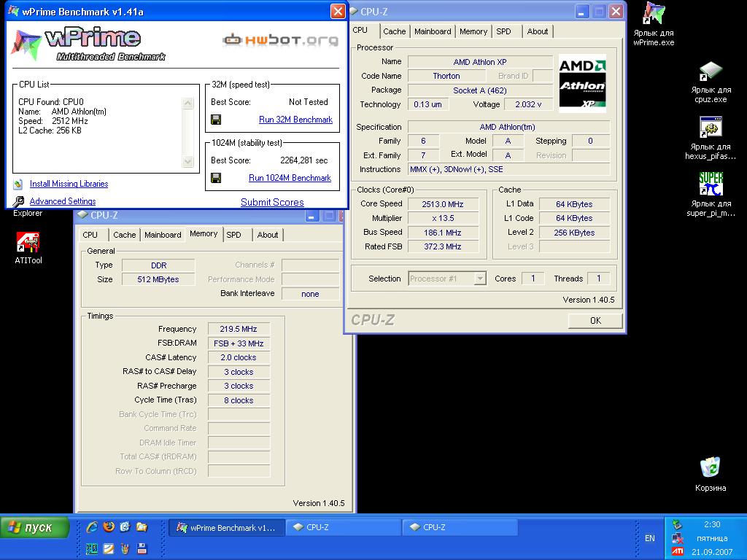Click the safely remove hardware tray icon
747x560 pixels.
[678, 525]
